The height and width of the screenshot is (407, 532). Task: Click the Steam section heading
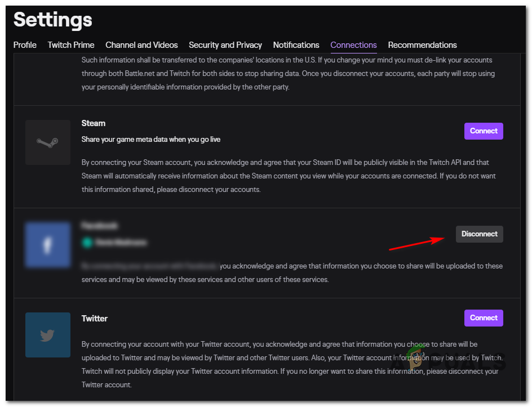pyautogui.click(x=94, y=123)
